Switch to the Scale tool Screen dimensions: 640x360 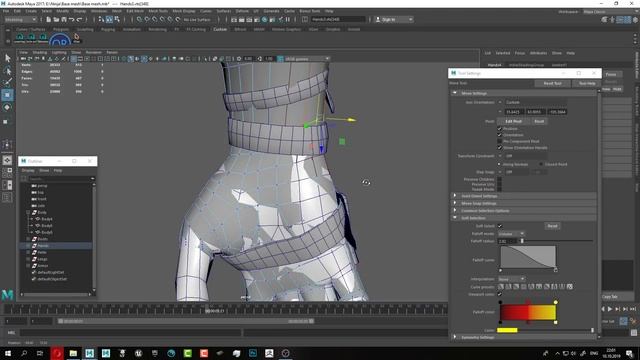[x=6, y=122]
